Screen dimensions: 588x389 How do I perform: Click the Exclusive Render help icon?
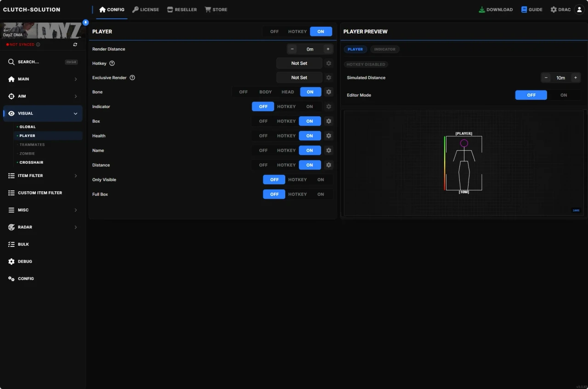132,78
